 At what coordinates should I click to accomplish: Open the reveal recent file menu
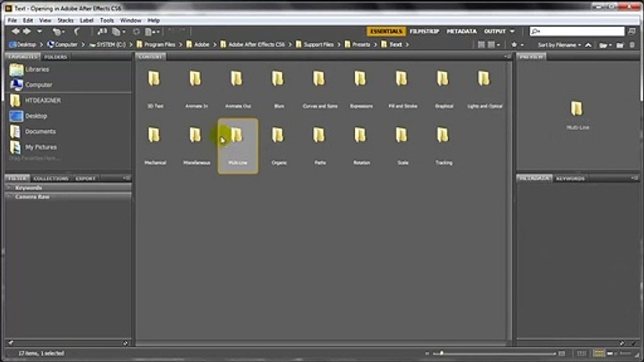tap(58, 32)
